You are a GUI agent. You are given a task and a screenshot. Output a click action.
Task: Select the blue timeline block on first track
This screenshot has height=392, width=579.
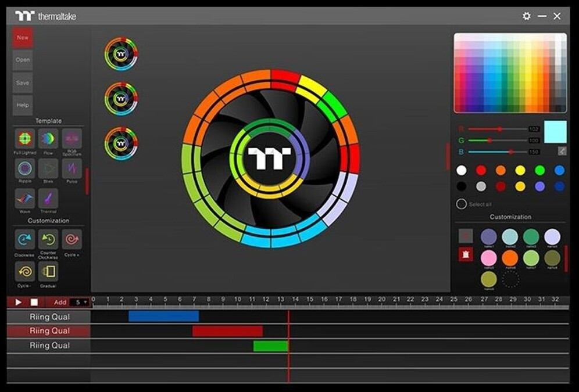(163, 317)
